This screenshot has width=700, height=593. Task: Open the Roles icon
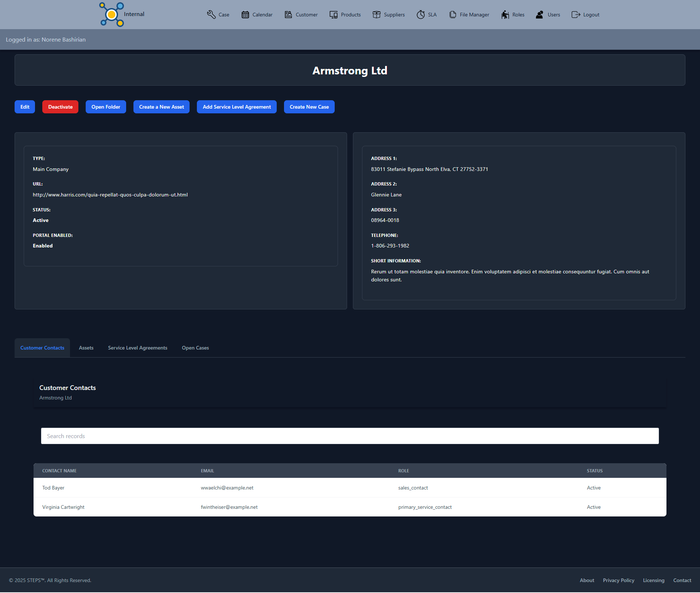pyautogui.click(x=505, y=15)
